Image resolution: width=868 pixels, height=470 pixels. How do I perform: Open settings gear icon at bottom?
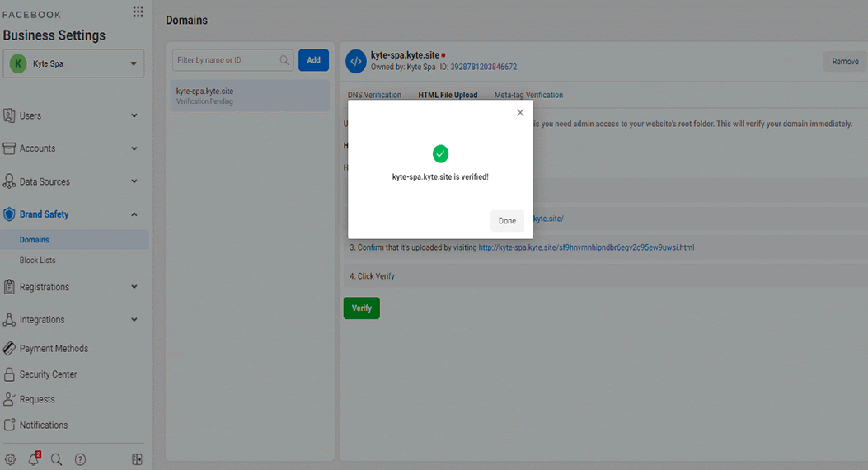pyautogui.click(x=10, y=459)
